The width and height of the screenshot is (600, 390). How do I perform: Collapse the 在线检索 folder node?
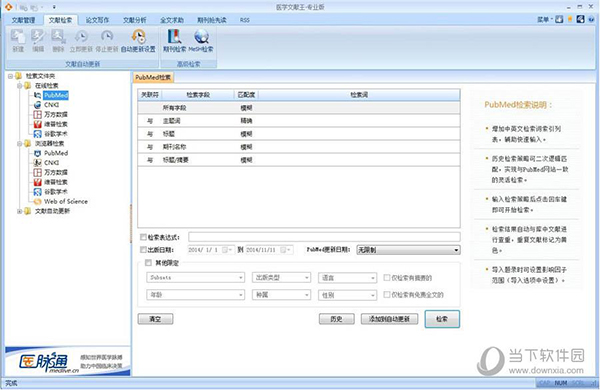[x=20, y=86]
